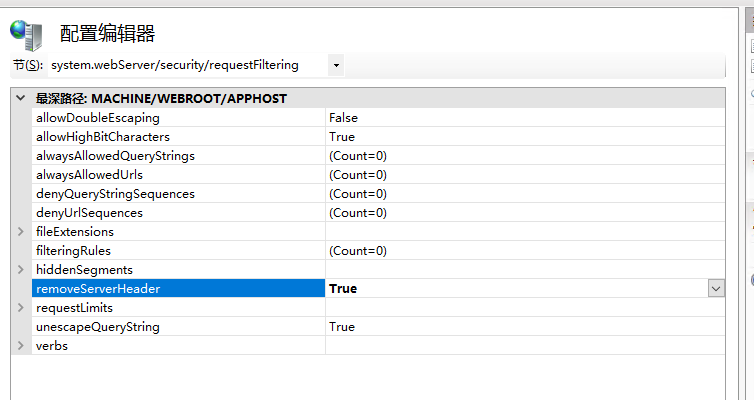
Task: Click the allowDoubleEscaping False value
Action: pos(343,118)
